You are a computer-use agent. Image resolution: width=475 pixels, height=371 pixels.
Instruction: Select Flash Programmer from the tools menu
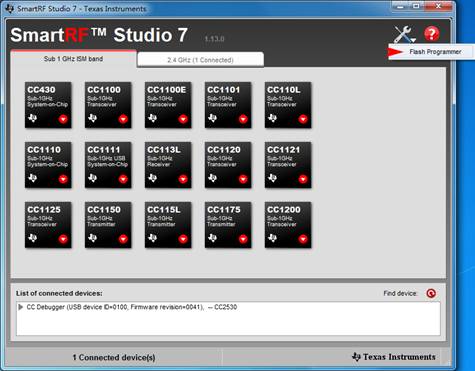(431, 52)
